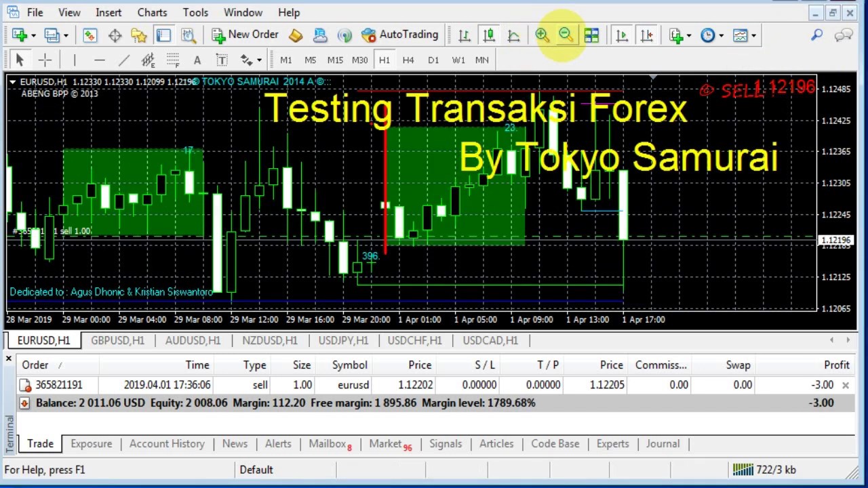Expand the New Chart dropdown arrow
Viewport: 868px width, 488px height.
pos(33,35)
